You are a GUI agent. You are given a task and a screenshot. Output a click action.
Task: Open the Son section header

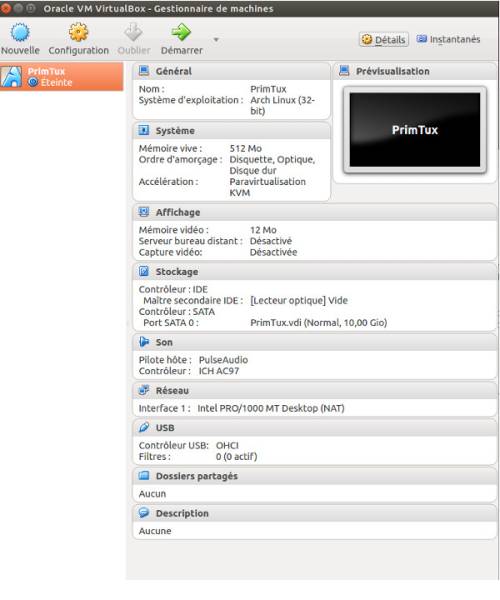click(314, 342)
